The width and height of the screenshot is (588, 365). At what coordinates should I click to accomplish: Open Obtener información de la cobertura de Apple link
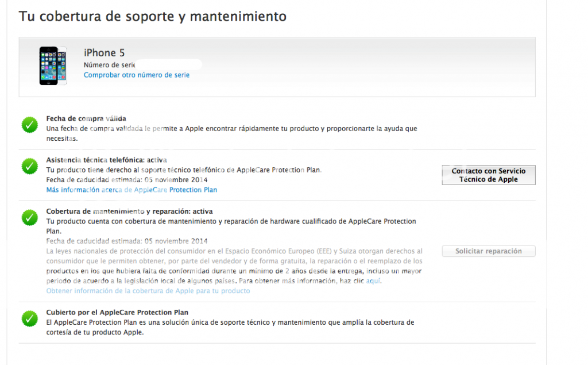click(x=148, y=291)
